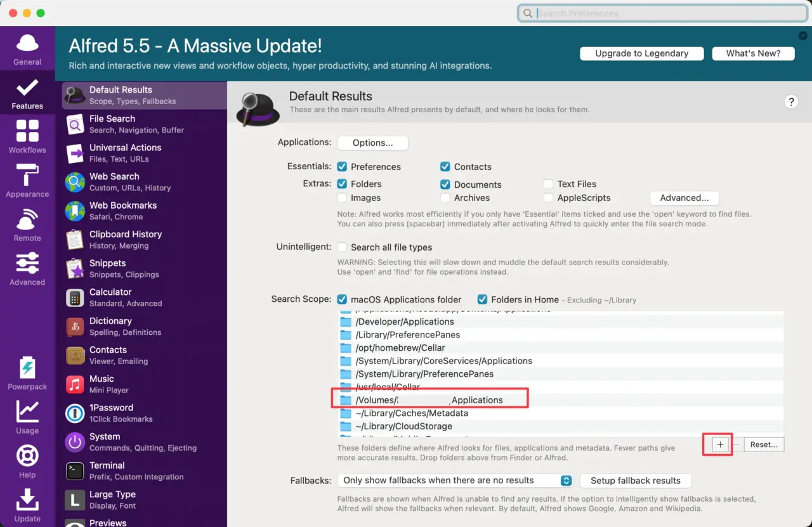Click the Calculator icon
The width and height of the screenshot is (812, 527).
75,297
